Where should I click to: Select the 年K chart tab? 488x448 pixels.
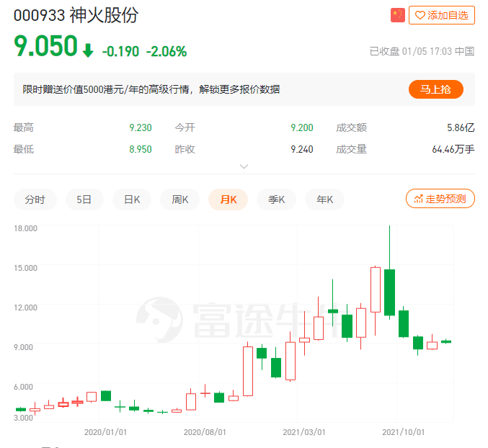tap(324, 200)
